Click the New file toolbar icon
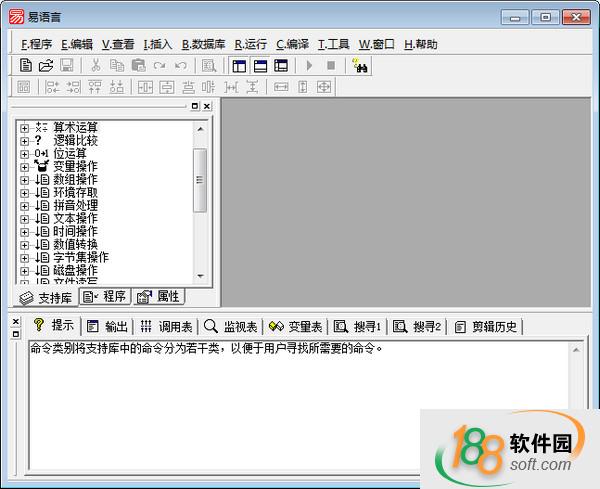 [26, 66]
